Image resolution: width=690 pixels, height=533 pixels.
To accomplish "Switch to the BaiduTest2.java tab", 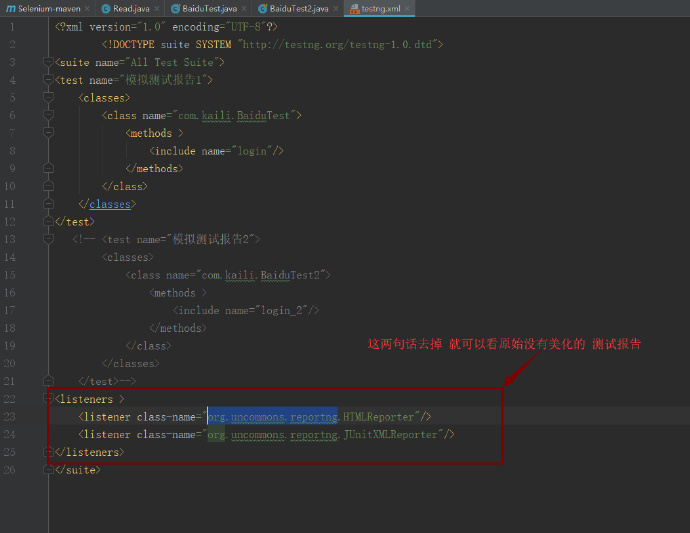I will pyautogui.click(x=299, y=8).
